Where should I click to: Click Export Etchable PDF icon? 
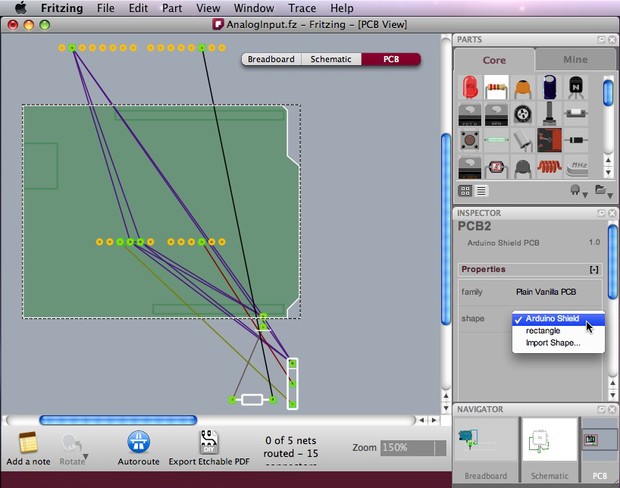click(209, 442)
